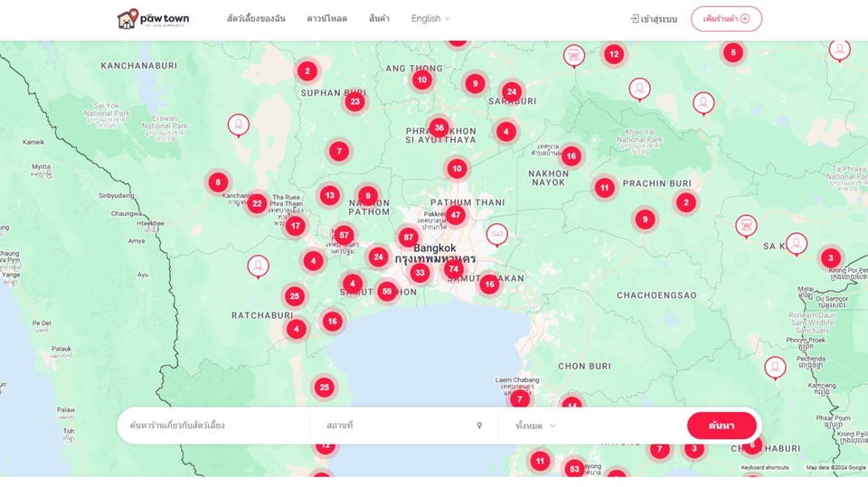Open the 10 cluster above Pathum Thani

coord(457,169)
